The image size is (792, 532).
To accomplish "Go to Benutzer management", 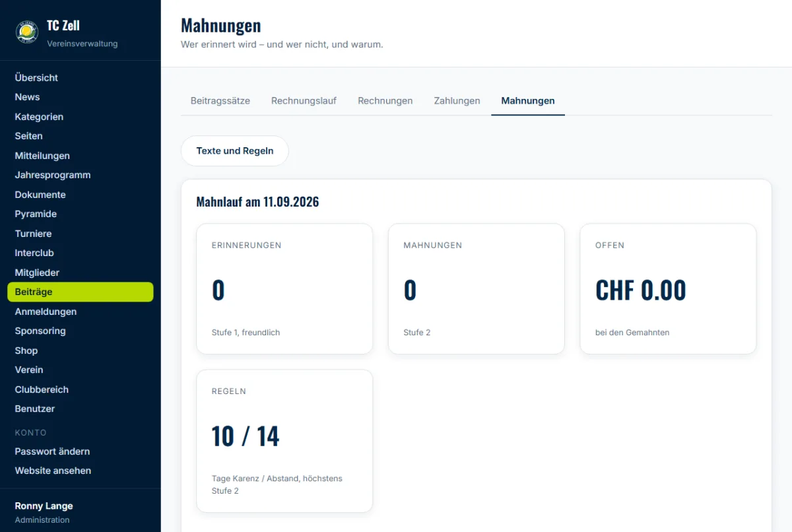I will click(x=80, y=409).
